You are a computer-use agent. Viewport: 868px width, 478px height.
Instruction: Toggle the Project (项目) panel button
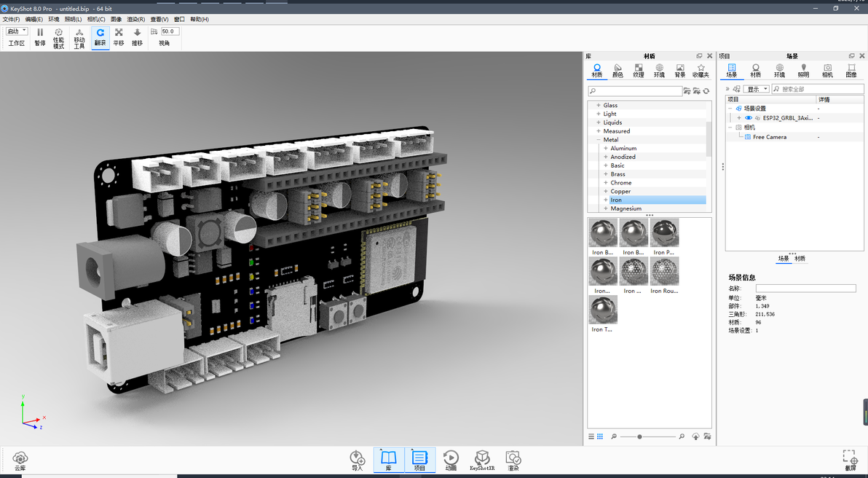[419, 461]
